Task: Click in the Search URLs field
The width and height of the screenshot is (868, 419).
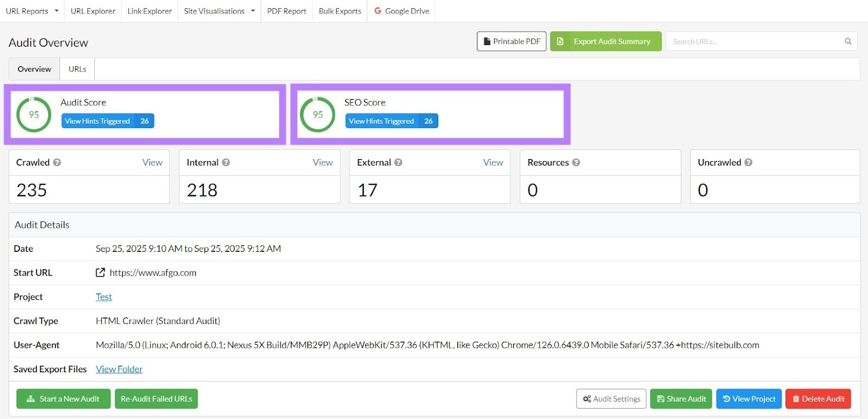Action: (754, 41)
